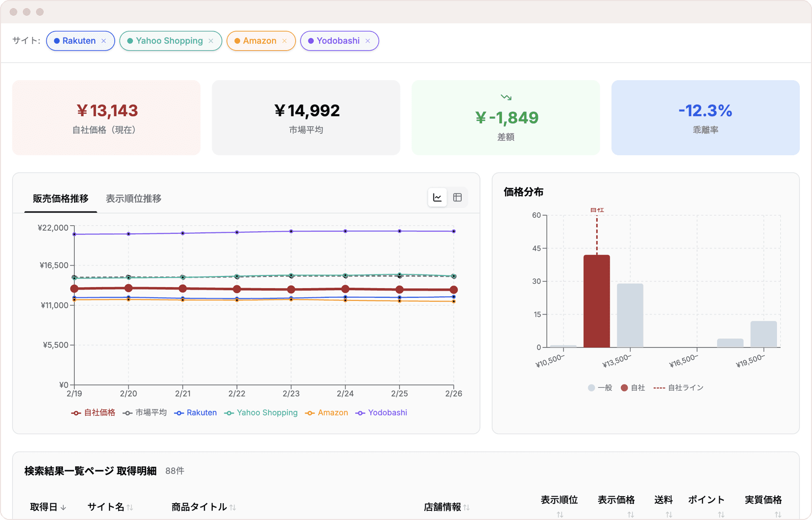Screen dimensions: 812x520
Task: Toggle 自社 legend in price distribution
Action: tap(633, 388)
